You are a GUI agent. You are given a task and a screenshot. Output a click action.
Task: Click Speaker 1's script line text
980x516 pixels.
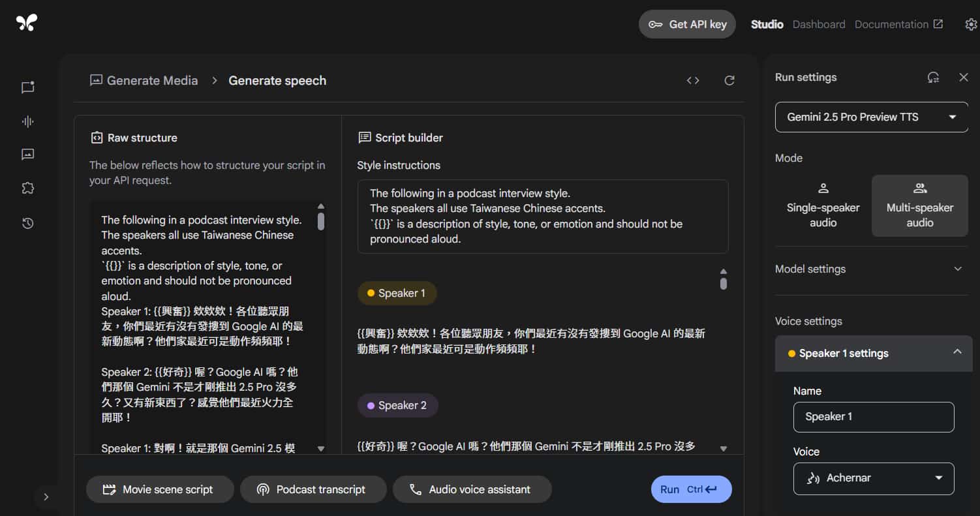click(x=531, y=341)
